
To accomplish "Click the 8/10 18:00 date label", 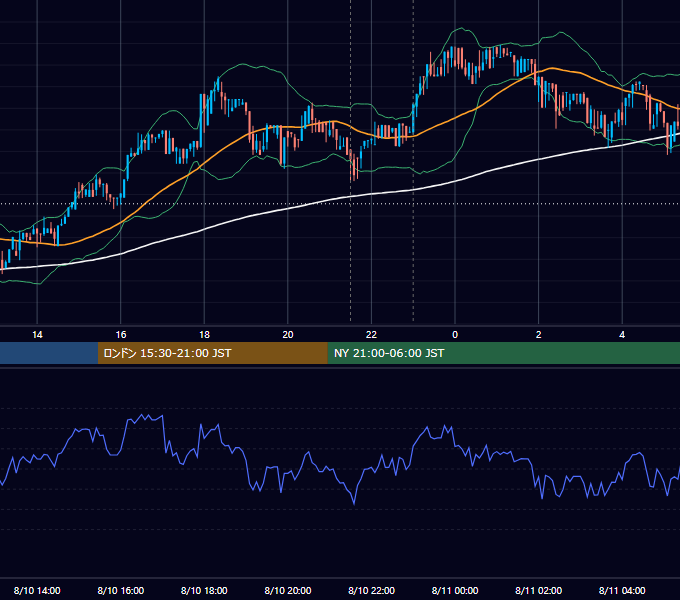I will coord(204,590).
